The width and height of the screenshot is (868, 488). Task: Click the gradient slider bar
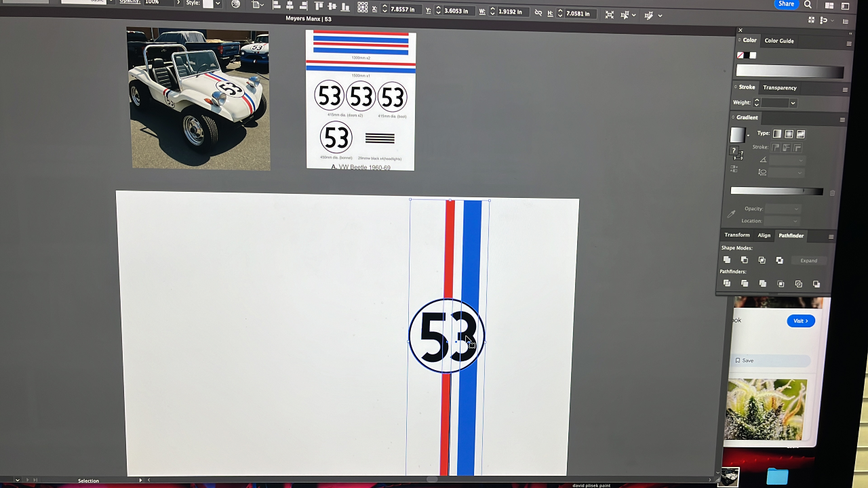776,192
